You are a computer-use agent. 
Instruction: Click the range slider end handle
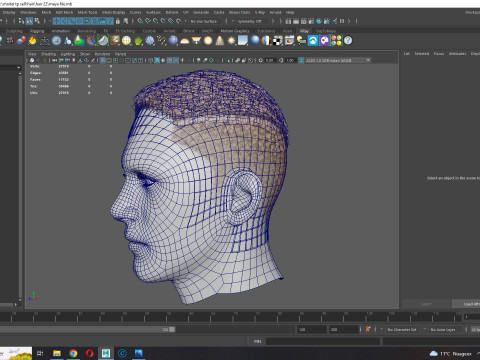click(x=172, y=329)
